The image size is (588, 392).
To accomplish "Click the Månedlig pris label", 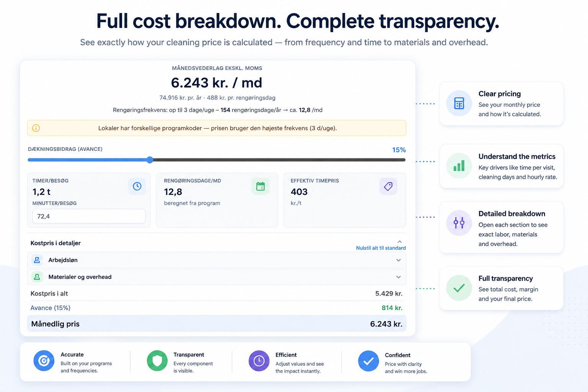I will click(56, 324).
